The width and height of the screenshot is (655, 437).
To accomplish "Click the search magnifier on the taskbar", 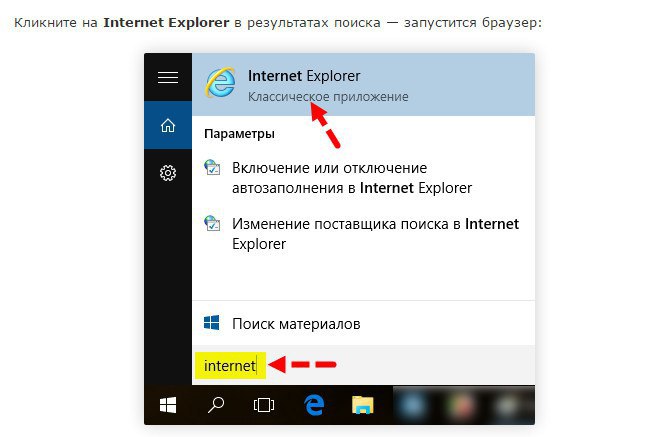I will [x=216, y=405].
